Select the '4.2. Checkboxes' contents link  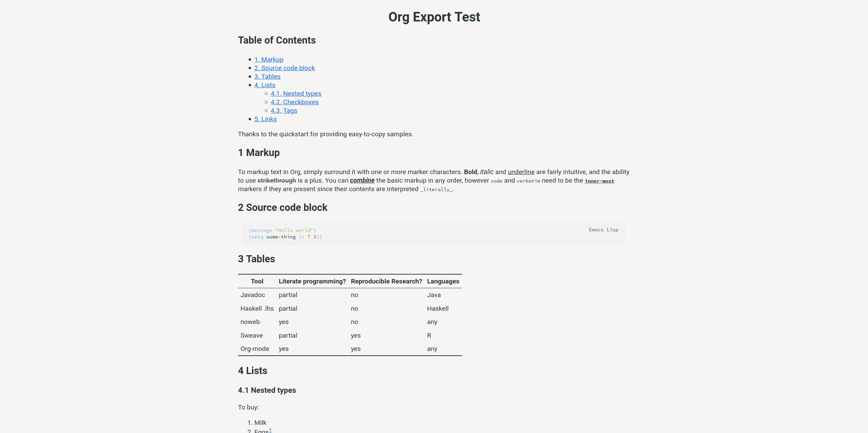[294, 102]
